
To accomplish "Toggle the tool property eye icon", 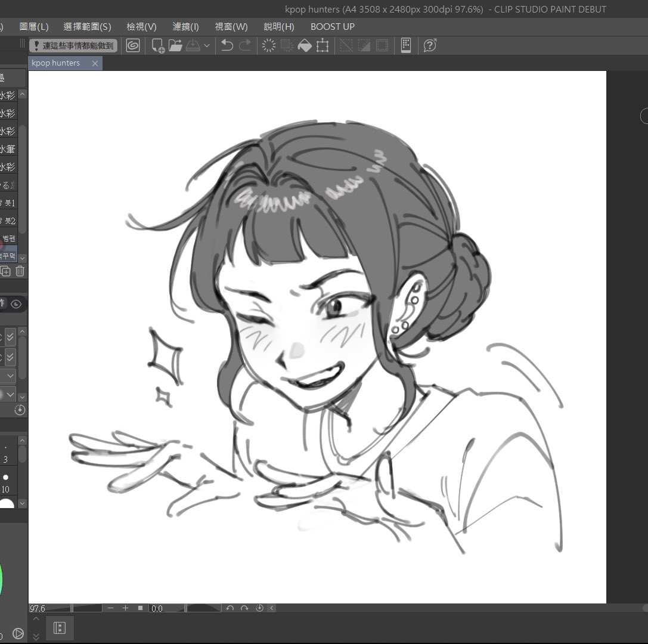I will tap(16, 304).
